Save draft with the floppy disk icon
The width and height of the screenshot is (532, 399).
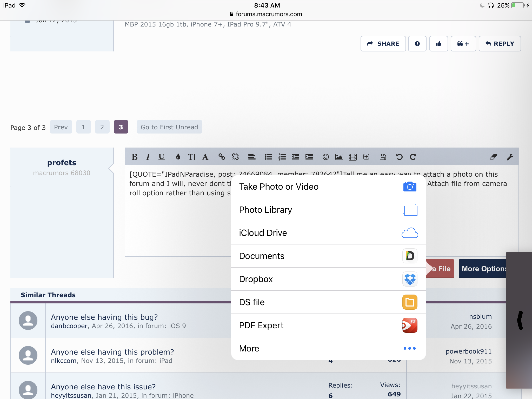tap(383, 157)
